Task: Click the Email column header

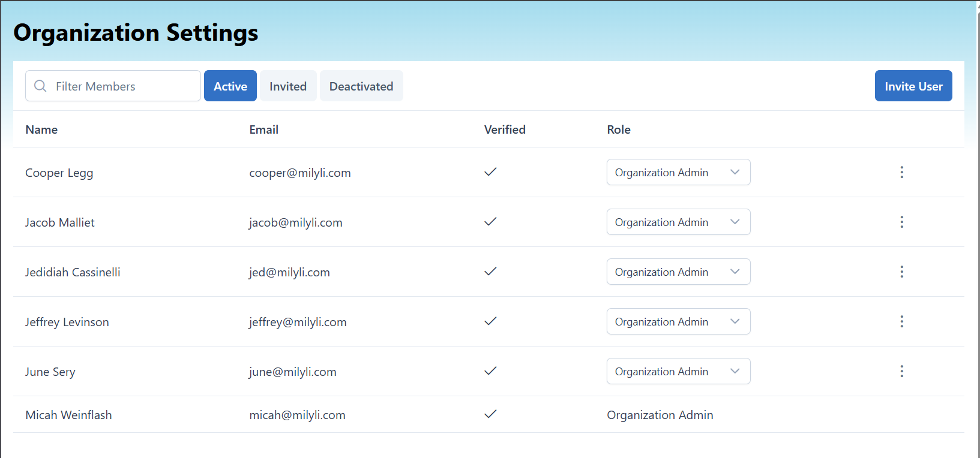Action: pos(264,129)
